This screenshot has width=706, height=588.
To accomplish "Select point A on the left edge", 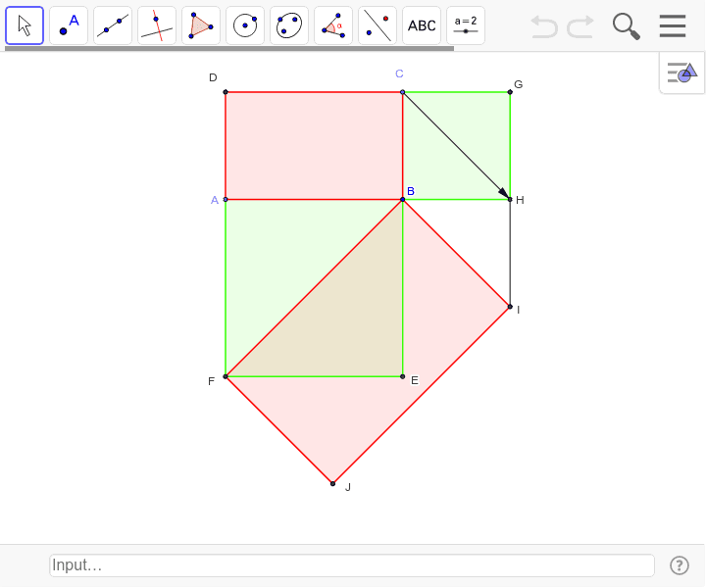I will pos(226,199).
